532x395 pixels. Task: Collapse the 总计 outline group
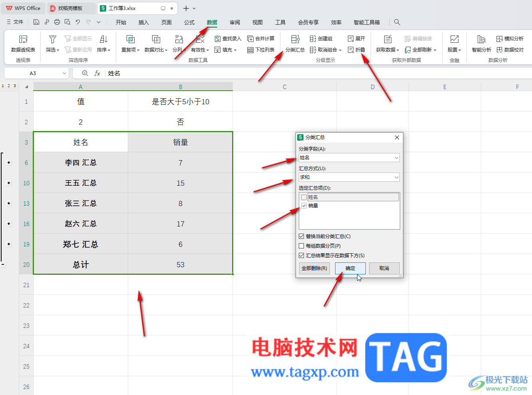point(3,264)
